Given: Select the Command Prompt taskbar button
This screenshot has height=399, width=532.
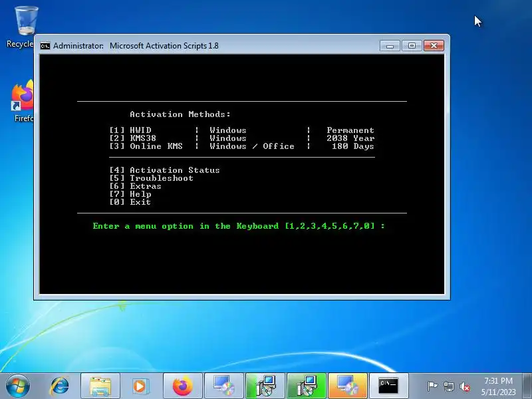Looking at the screenshot, I should click(389, 386).
